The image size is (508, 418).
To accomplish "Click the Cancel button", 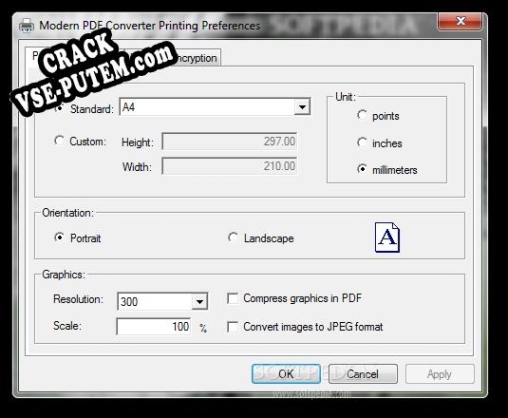I will pyautogui.click(x=363, y=374).
